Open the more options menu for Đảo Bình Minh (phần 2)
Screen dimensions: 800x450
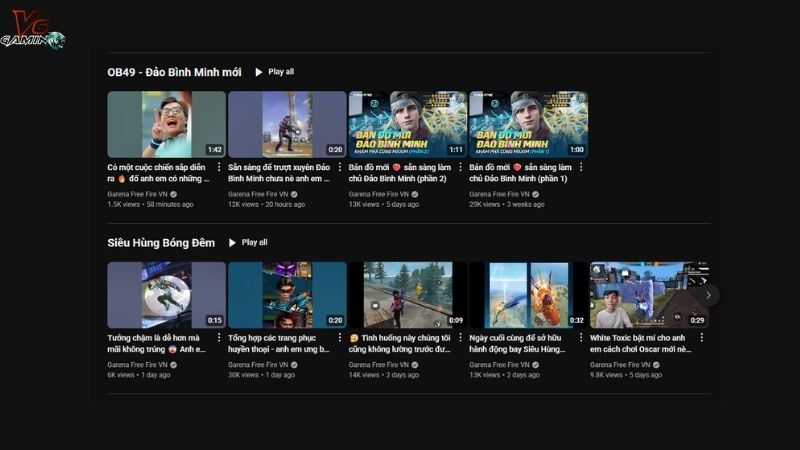(x=460, y=167)
